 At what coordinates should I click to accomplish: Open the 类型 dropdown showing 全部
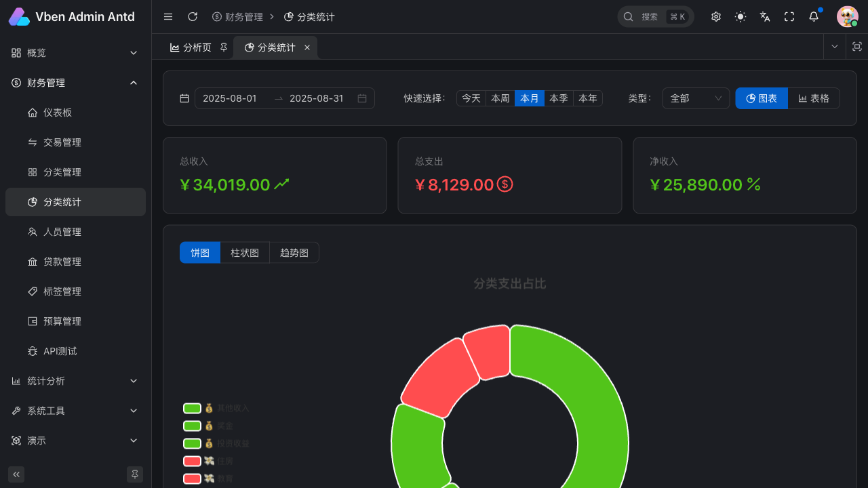pos(696,98)
